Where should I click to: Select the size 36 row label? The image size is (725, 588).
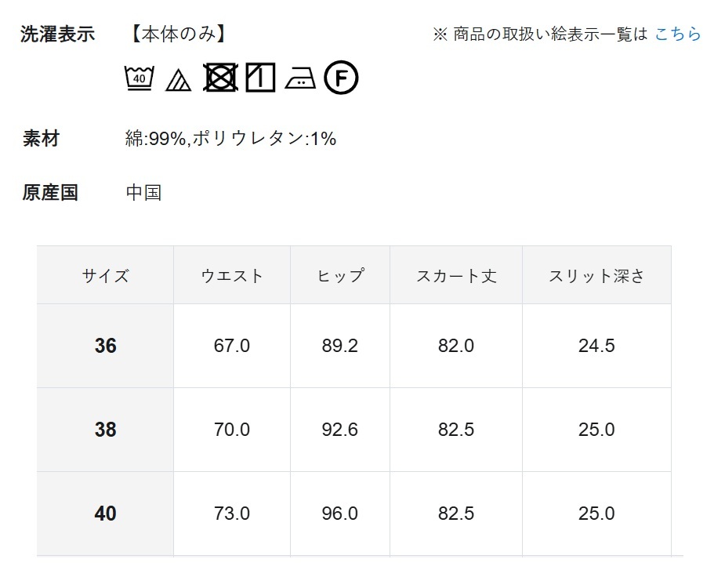105,346
